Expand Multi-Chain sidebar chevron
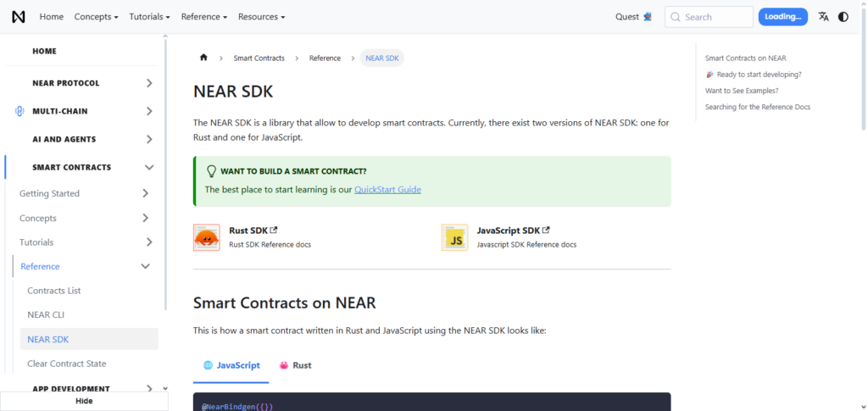 (149, 111)
